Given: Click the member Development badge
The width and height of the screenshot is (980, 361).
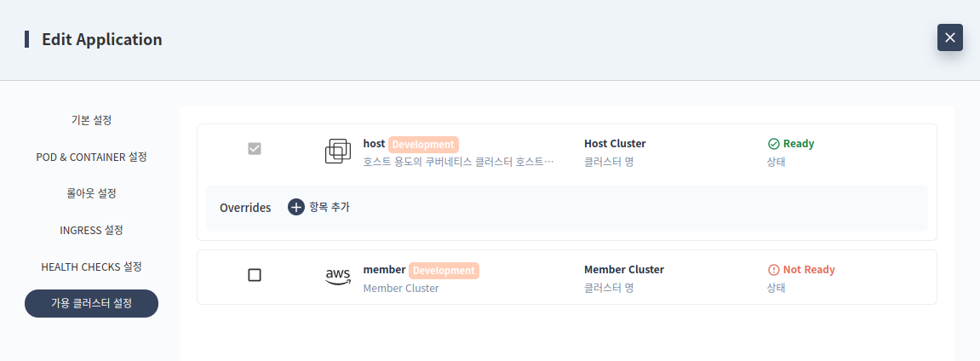Looking at the screenshot, I should (444, 271).
